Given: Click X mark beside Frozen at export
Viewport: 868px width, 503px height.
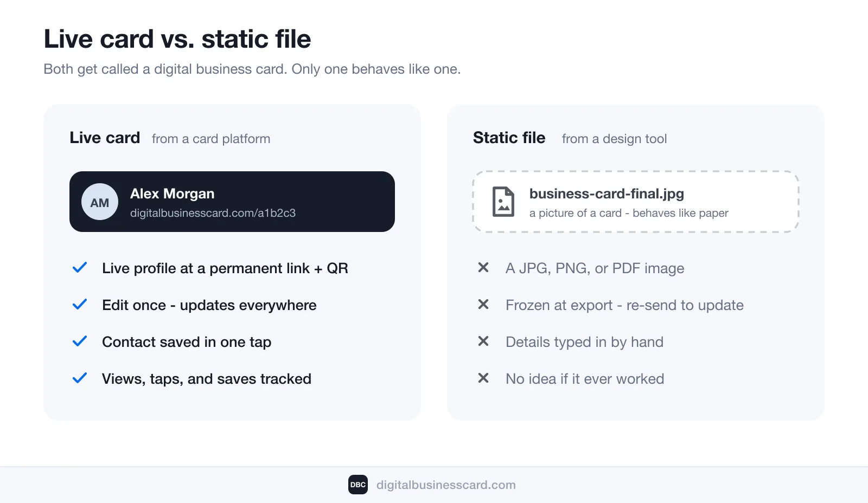Looking at the screenshot, I should pos(483,304).
